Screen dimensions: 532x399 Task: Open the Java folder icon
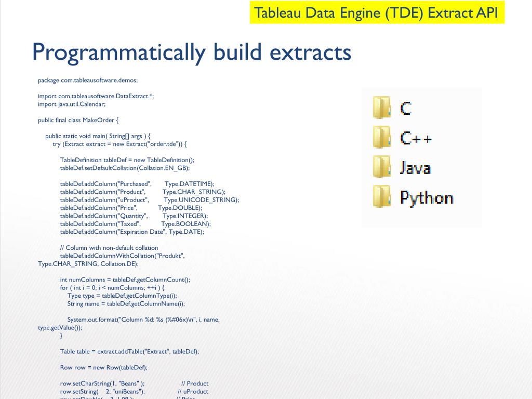(382, 167)
